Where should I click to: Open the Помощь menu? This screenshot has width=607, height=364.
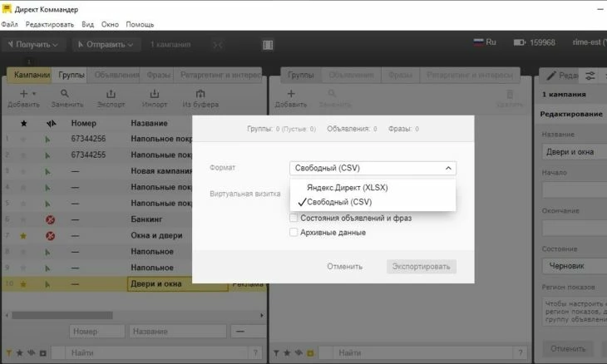pos(140,24)
